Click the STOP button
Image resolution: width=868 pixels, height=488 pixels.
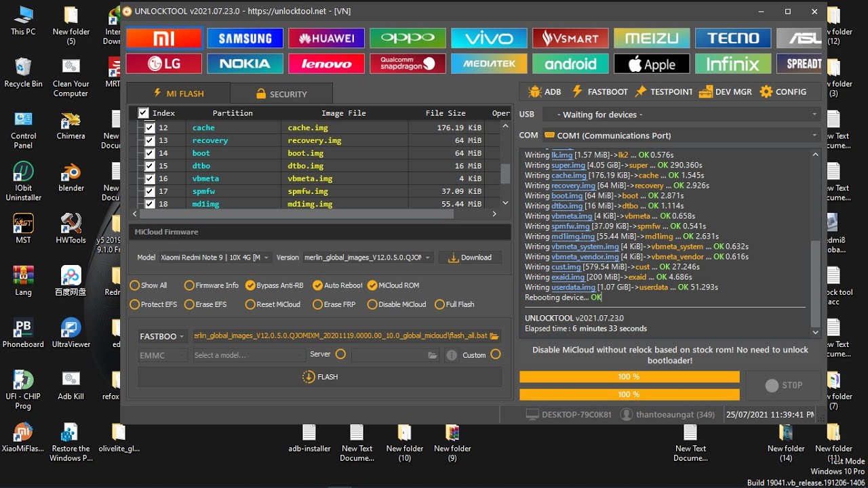point(783,385)
